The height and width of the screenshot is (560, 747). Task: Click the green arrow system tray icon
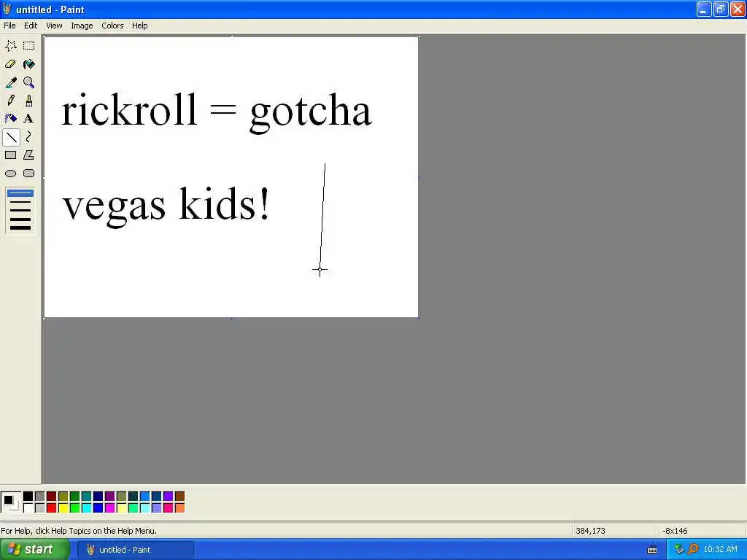pyautogui.click(x=679, y=550)
